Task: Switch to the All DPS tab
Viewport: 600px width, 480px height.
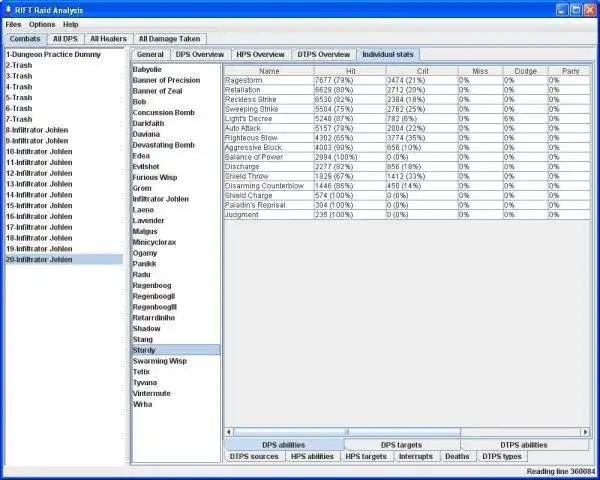Action: [x=65, y=39]
